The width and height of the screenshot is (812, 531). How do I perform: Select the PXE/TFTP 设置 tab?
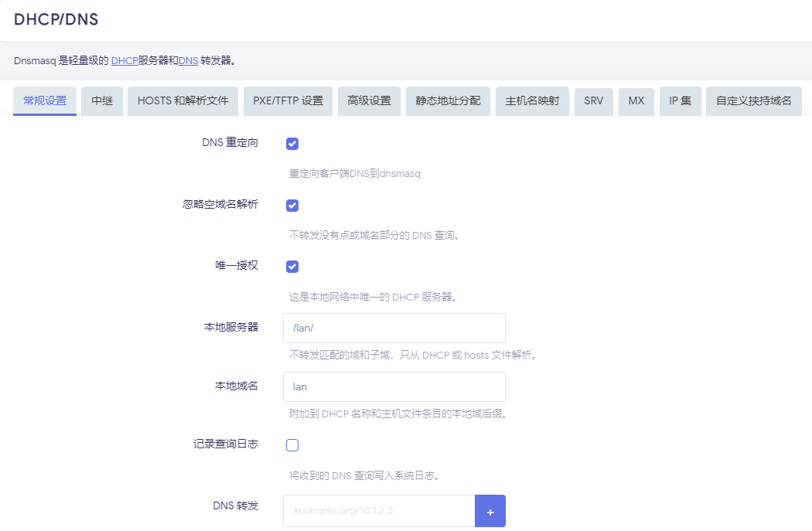tap(288, 101)
